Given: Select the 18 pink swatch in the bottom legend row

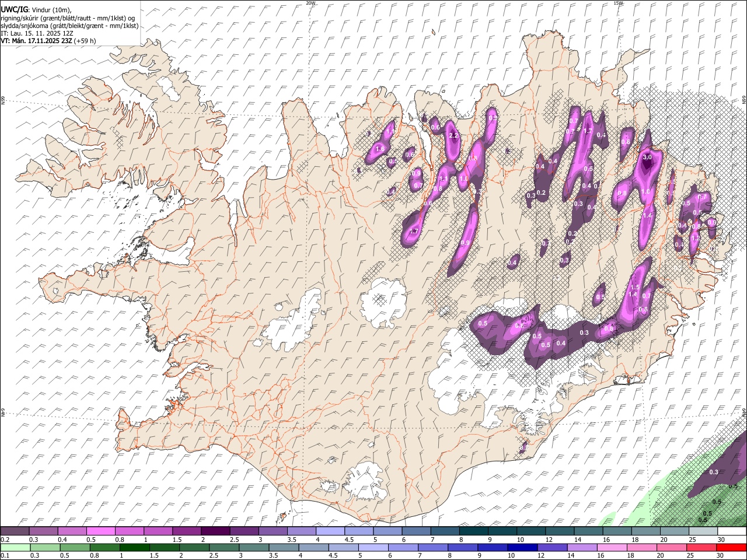Looking at the screenshot, I should pyautogui.click(x=643, y=547).
